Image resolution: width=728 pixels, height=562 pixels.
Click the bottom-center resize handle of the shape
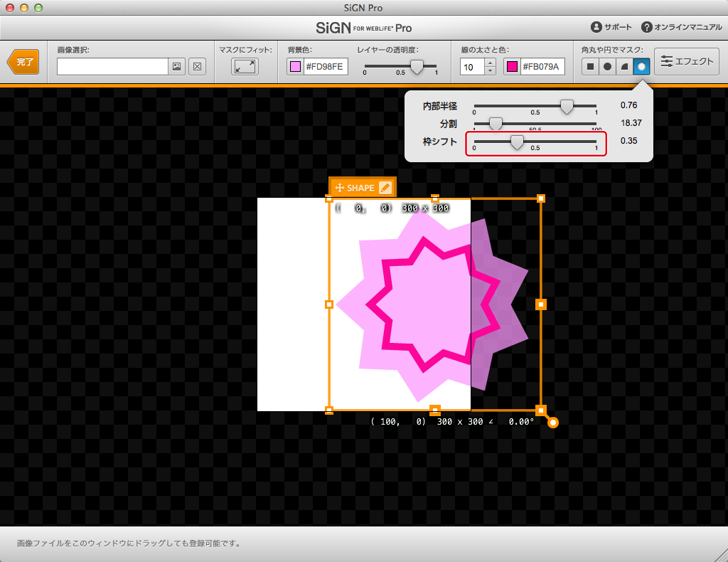[435, 410]
